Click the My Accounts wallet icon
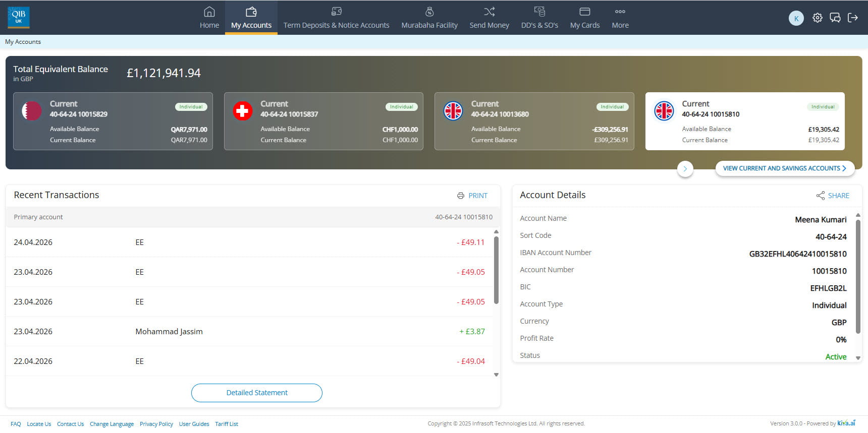Screen dimensions: 868x433 tap(251, 12)
